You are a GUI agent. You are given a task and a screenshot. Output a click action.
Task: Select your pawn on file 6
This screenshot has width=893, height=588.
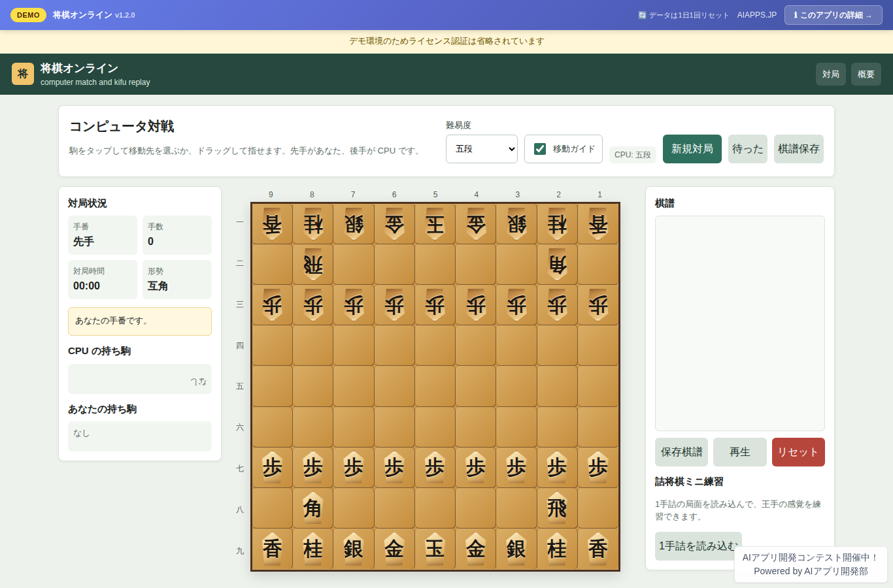(394, 468)
